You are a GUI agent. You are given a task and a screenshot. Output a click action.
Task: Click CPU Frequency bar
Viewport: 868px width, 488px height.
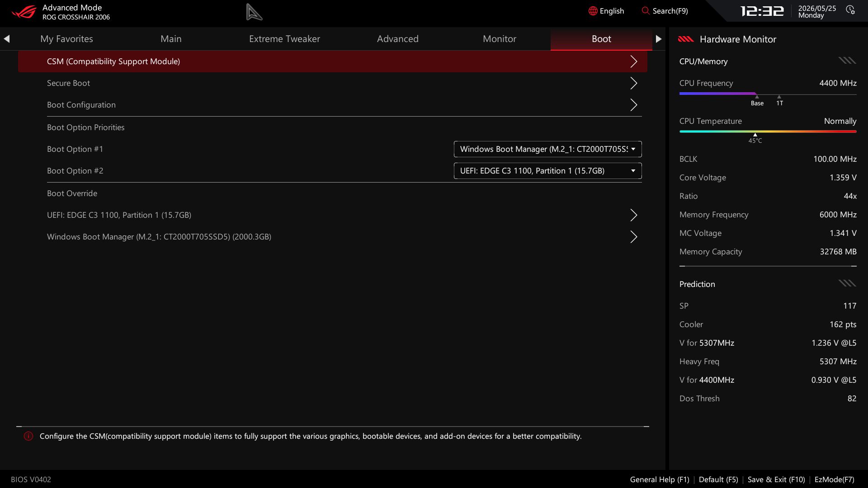click(x=768, y=94)
